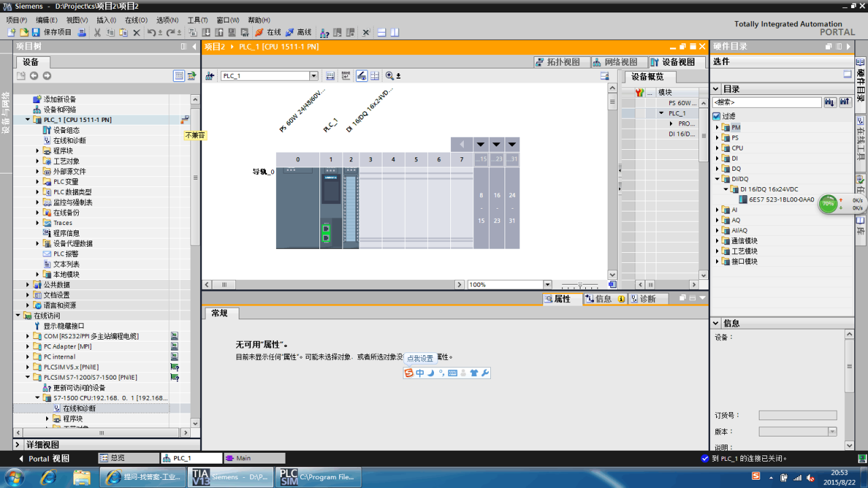Click the Save Project toolbar icon
The height and width of the screenshot is (488, 868).
(x=36, y=32)
